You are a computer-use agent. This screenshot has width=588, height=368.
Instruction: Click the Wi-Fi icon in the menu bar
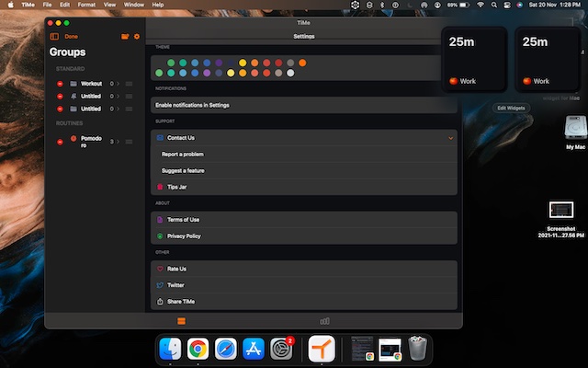coord(481,5)
